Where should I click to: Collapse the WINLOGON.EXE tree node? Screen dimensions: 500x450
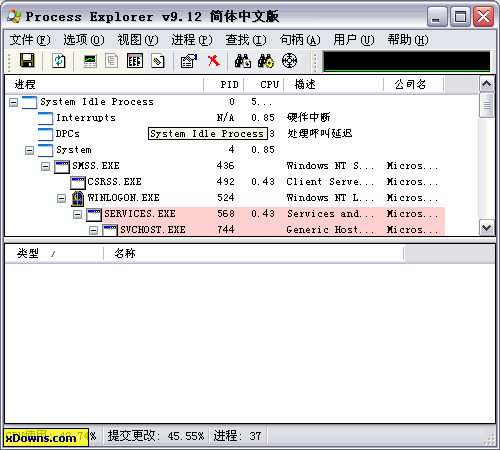click(x=61, y=198)
